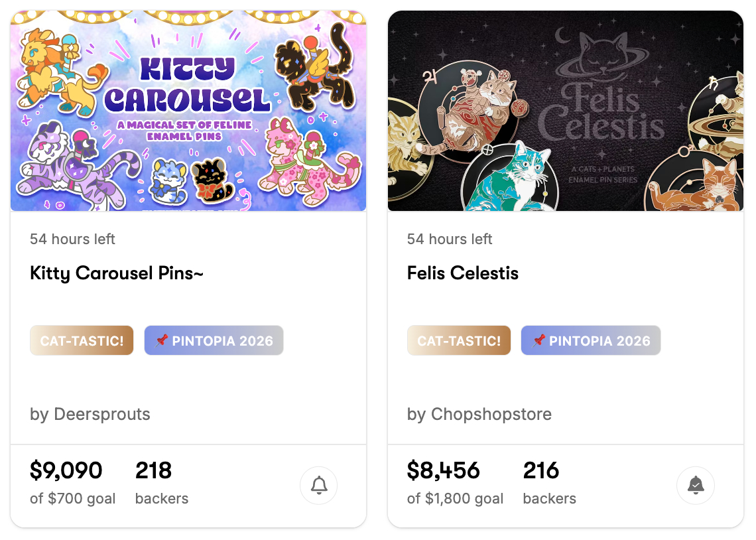
Task: Click "54 hours left" on Kitty Carousel card
Action: 72,239
